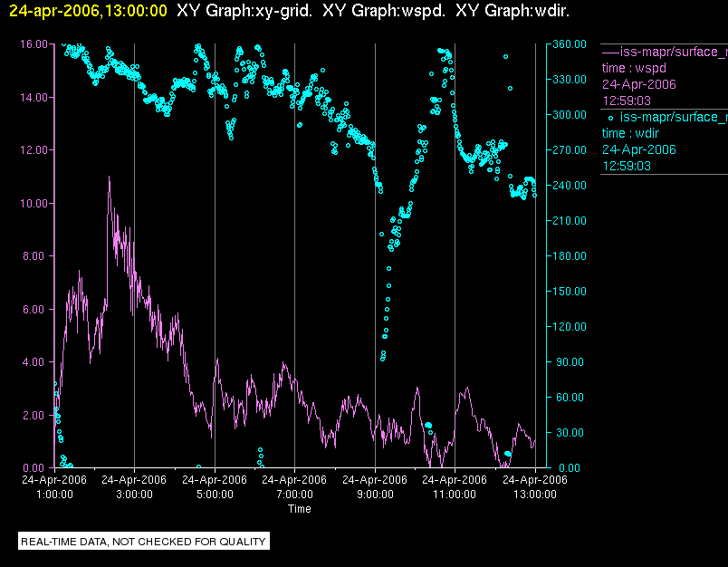The width and height of the screenshot is (728, 567).
Task: Click the 4.00 wind speed axis label
Action: (x=35, y=361)
